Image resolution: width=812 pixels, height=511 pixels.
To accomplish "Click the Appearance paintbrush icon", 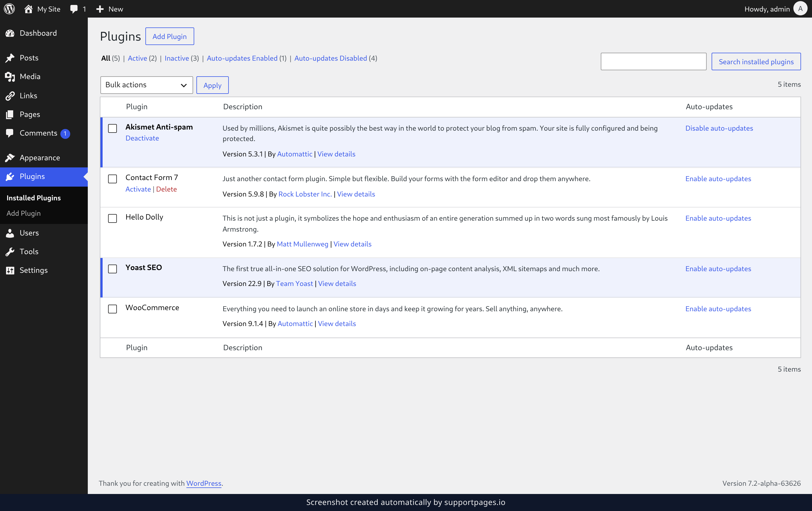I will (10, 158).
